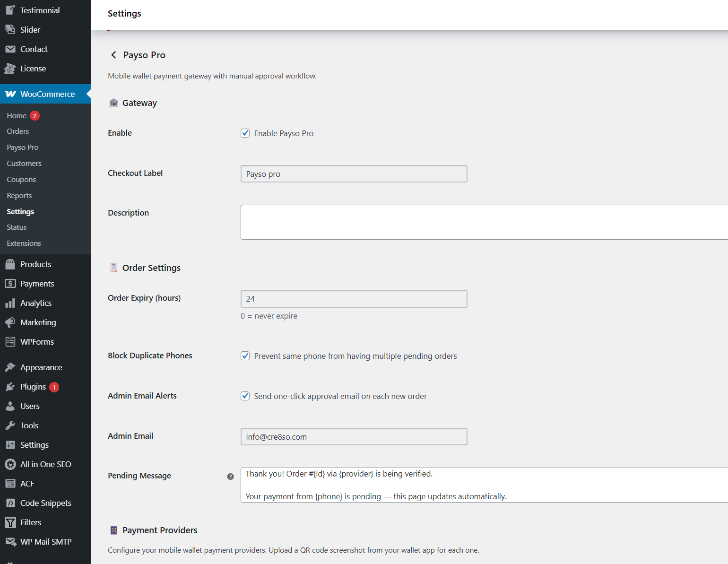Viewport: 728px width, 564px height.
Task: Click inside the Admin Email field
Action: (x=354, y=436)
